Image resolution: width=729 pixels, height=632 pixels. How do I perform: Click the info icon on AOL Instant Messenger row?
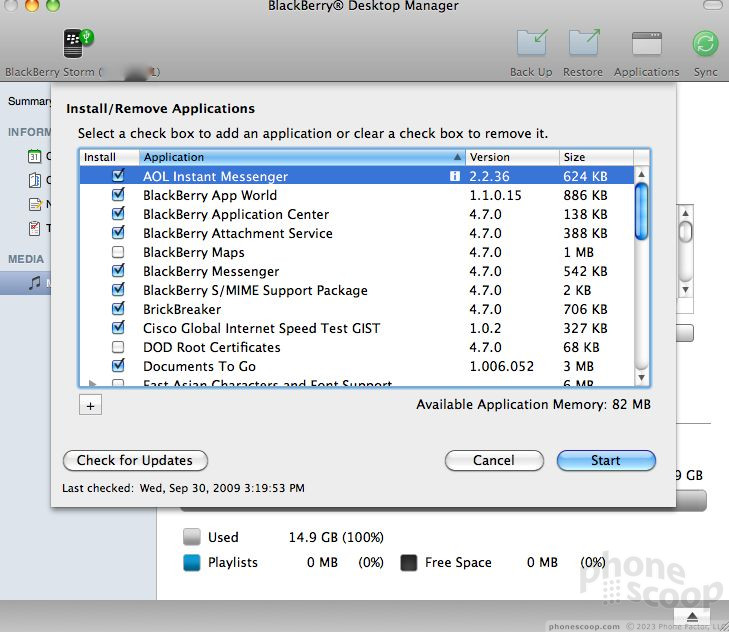coord(455,176)
